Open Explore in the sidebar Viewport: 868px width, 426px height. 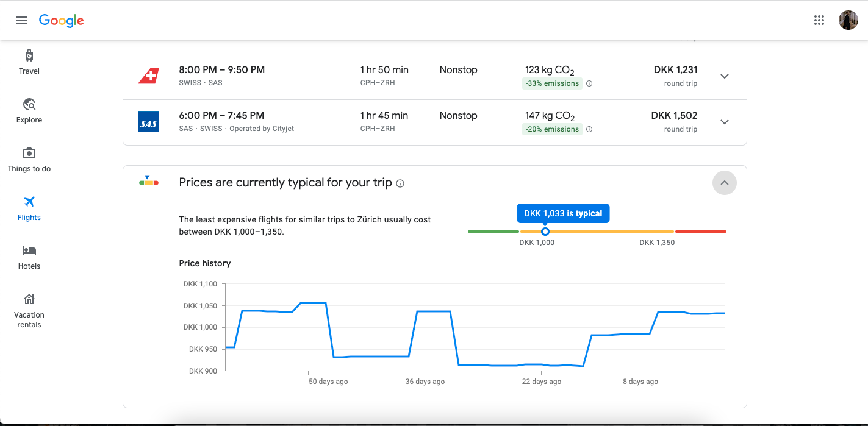click(29, 111)
